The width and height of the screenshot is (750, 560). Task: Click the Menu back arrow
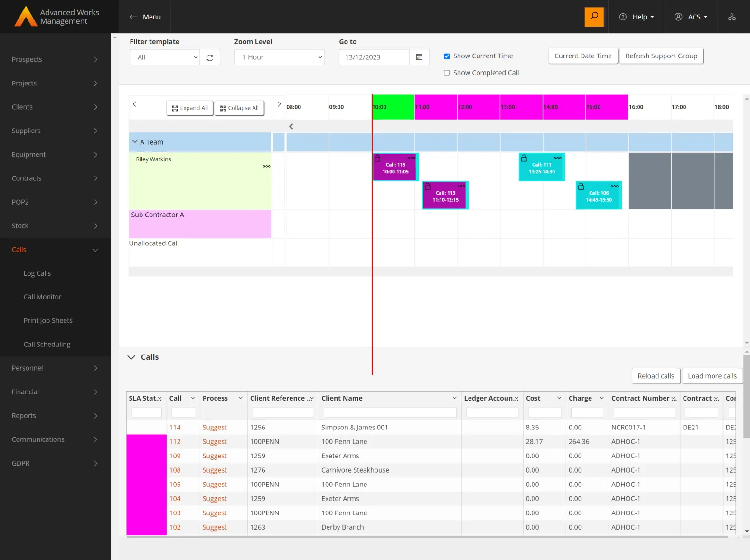click(x=133, y=17)
